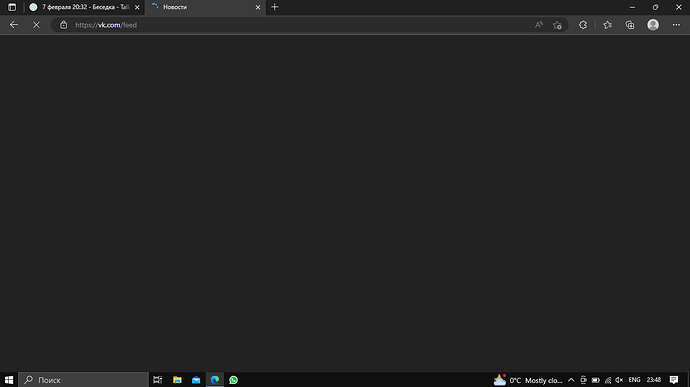Click the Meet Now tray icon
Screen dimensions: 690x387
point(584,380)
